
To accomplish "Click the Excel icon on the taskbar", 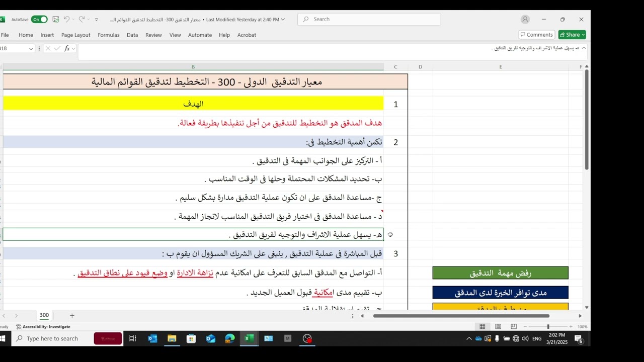I will click(x=249, y=338).
